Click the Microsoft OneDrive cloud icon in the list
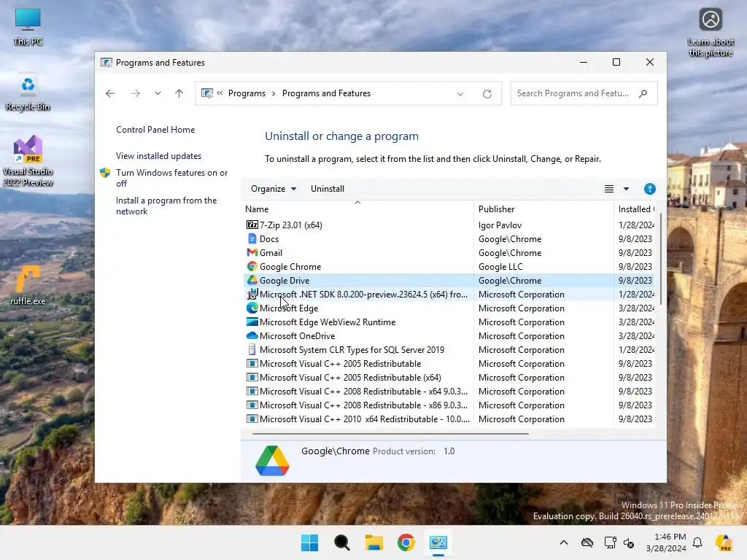Screen dimensions: 747x560 252,335
